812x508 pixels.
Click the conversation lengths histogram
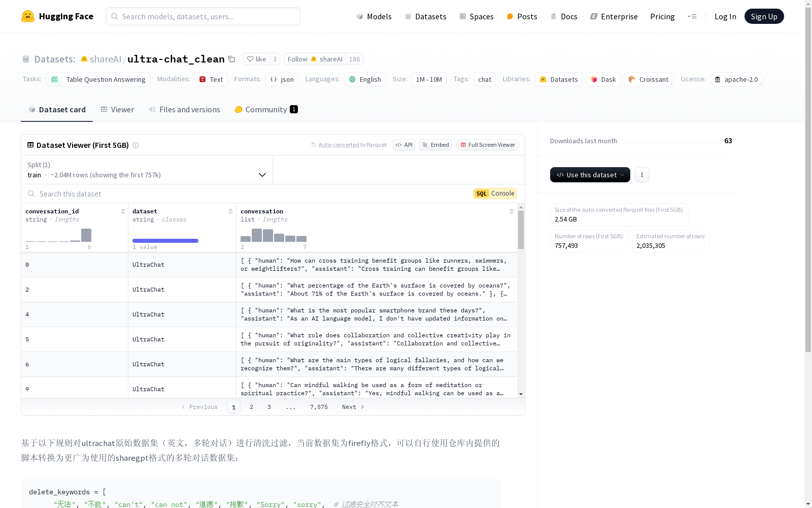pyautogui.click(x=274, y=235)
